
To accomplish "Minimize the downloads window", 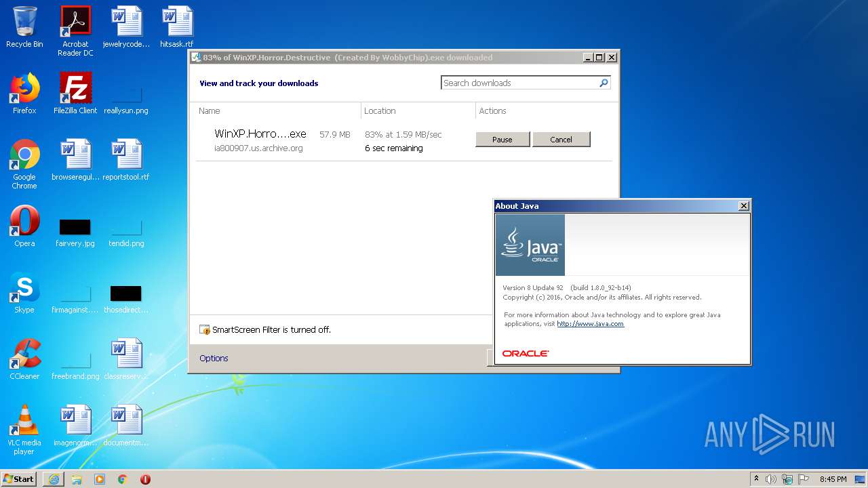I will click(587, 58).
